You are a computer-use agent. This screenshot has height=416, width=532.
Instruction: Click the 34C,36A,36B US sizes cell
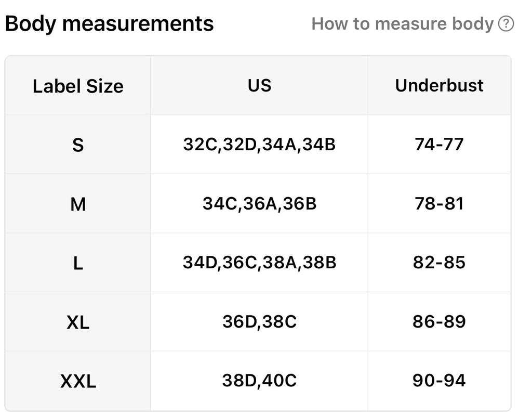coord(259,203)
